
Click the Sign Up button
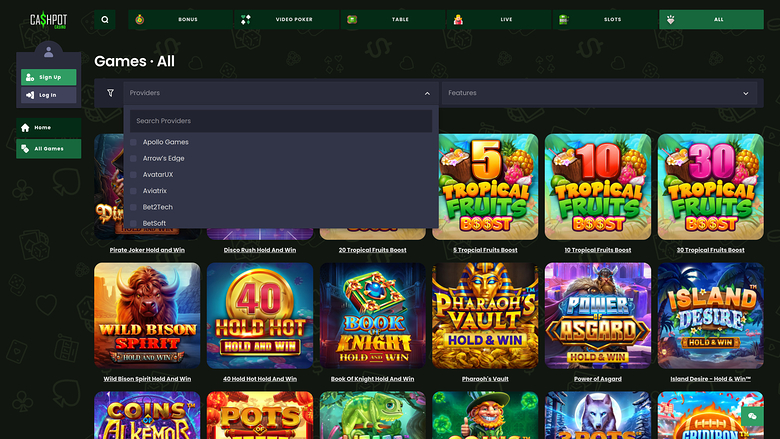(x=49, y=77)
